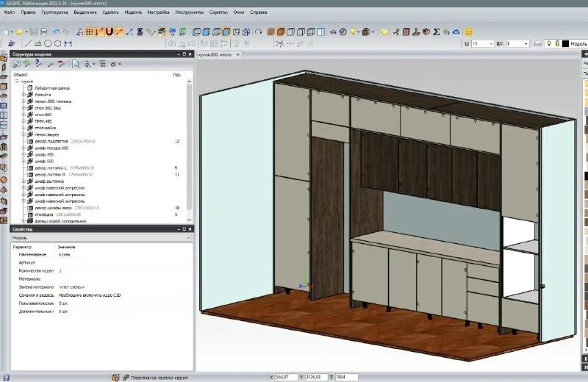The height and width of the screenshot is (382, 588).
Task: Click the brown package box icon in toolbar
Action: click(x=426, y=32)
